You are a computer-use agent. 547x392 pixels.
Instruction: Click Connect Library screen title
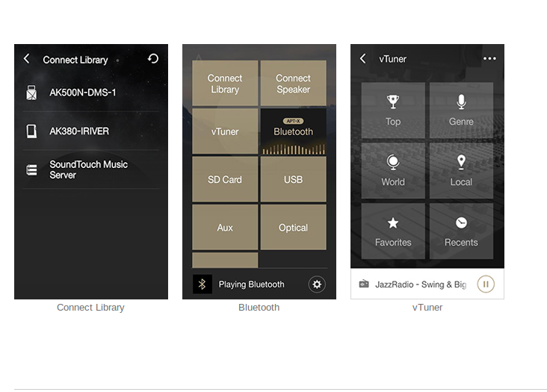[75, 60]
